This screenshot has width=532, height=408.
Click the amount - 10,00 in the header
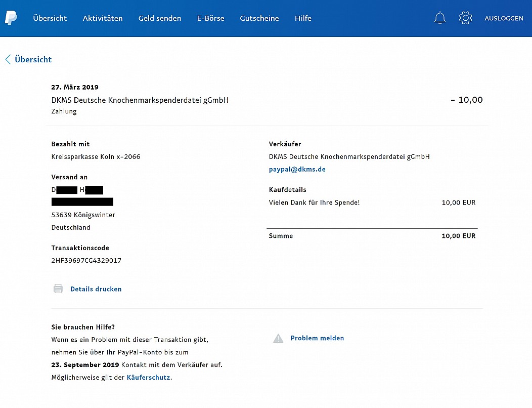(467, 100)
